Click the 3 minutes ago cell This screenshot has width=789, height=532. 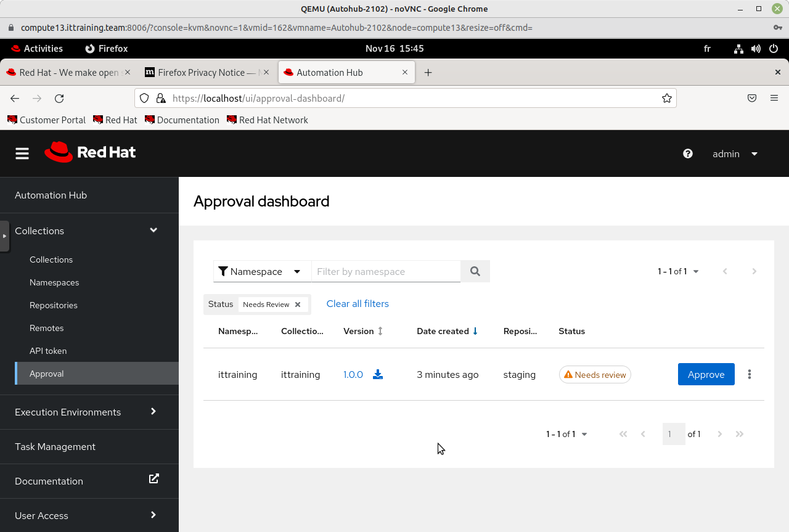tap(448, 374)
